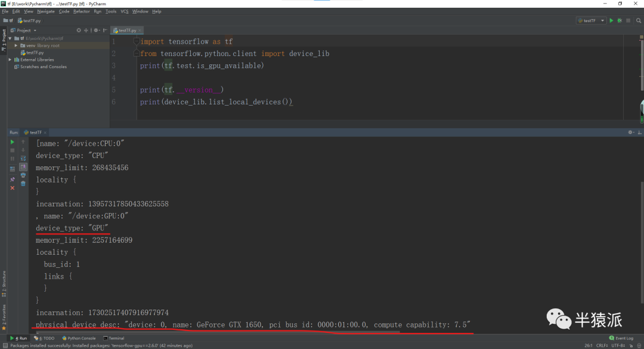Start debugging with the bug icon
This screenshot has height=349, width=644.
(620, 20)
